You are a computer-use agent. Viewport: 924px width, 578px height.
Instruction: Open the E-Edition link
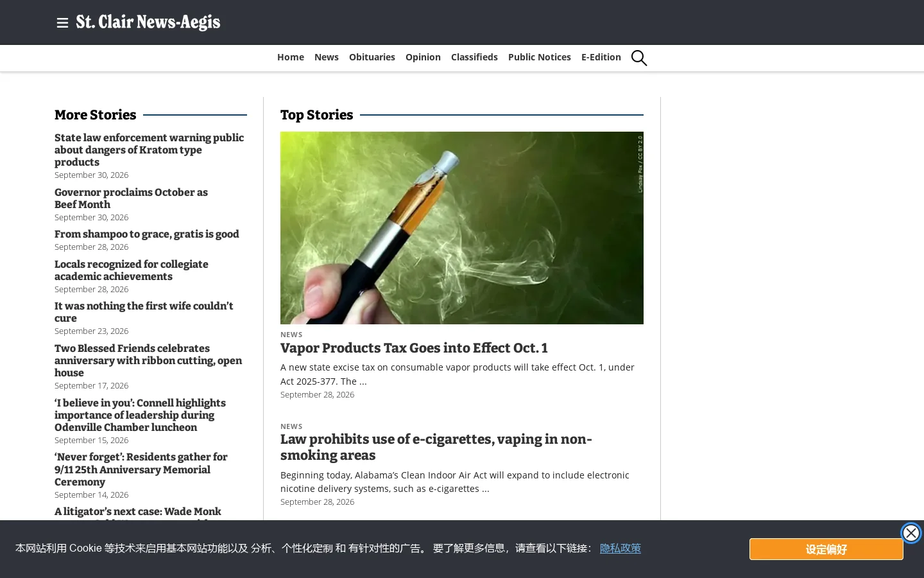pyautogui.click(x=601, y=57)
